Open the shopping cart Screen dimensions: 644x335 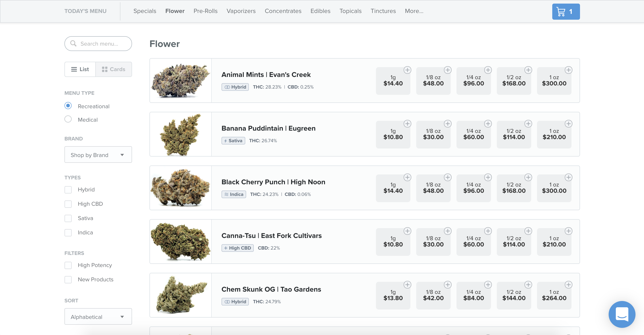coord(565,11)
